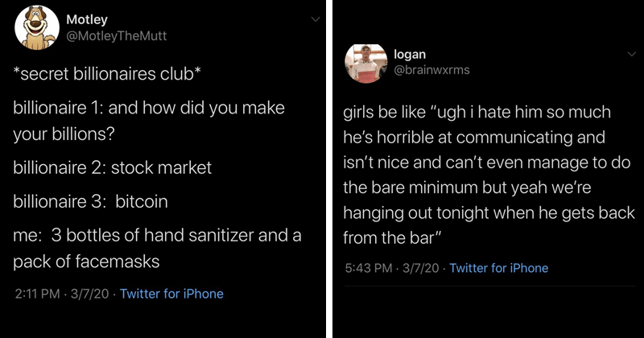This screenshot has width=644, height=338.
Task: Click the *secret billionaires club* line
Action: (x=107, y=74)
